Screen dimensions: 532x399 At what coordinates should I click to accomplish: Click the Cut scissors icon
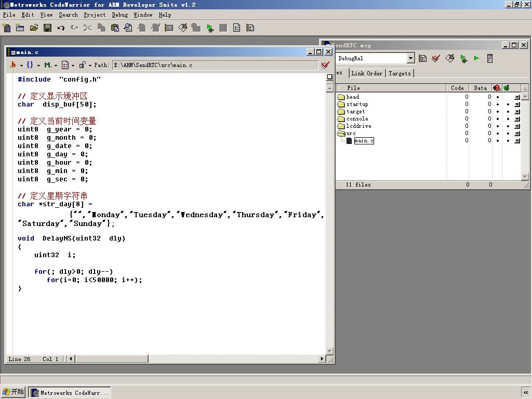(x=87, y=28)
